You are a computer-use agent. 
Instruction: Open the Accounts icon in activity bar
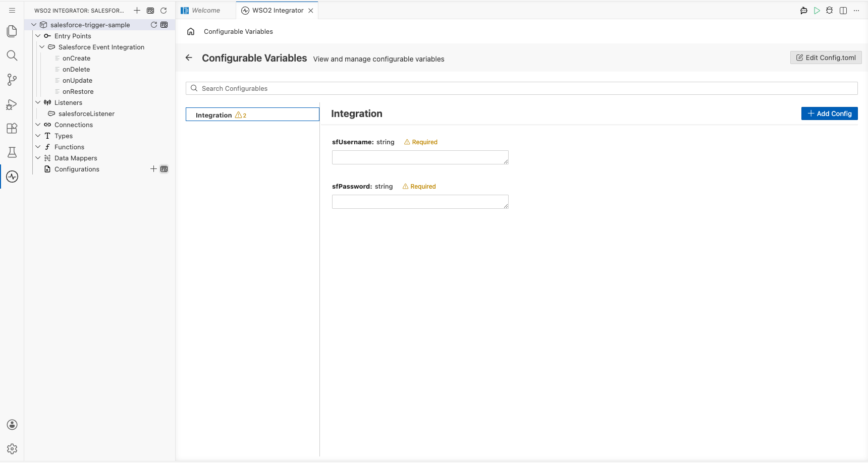click(12, 425)
